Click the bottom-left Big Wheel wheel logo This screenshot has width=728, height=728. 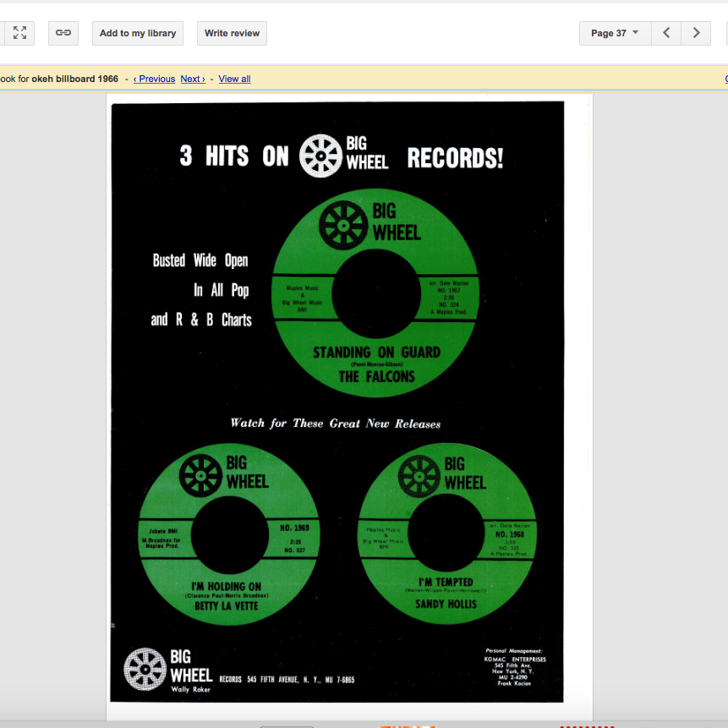(x=145, y=669)
